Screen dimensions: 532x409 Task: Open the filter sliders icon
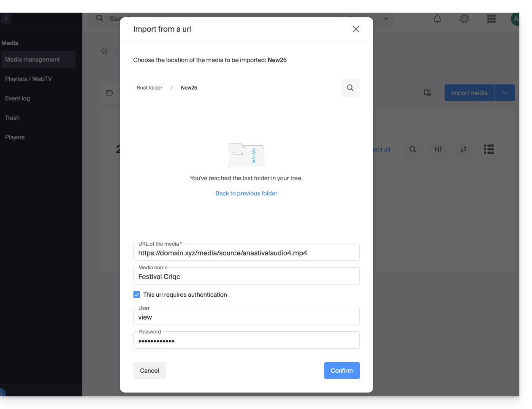[x=438, y=149]
